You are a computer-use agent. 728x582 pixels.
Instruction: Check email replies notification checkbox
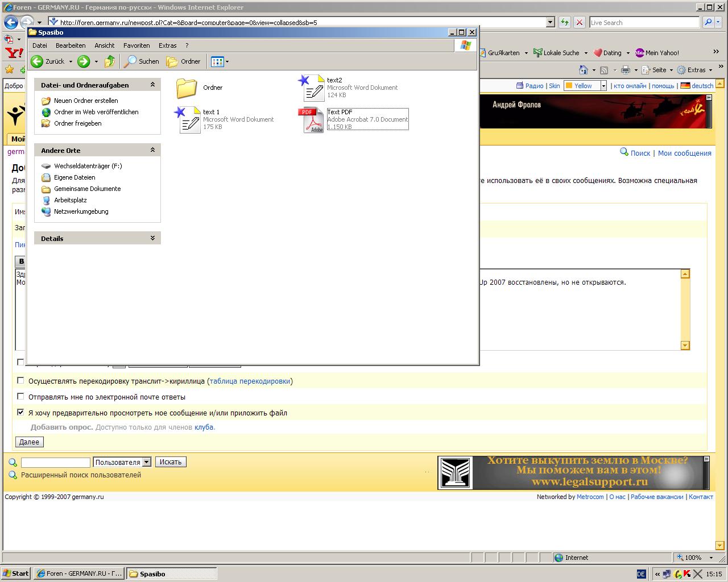tap(21, 397)
